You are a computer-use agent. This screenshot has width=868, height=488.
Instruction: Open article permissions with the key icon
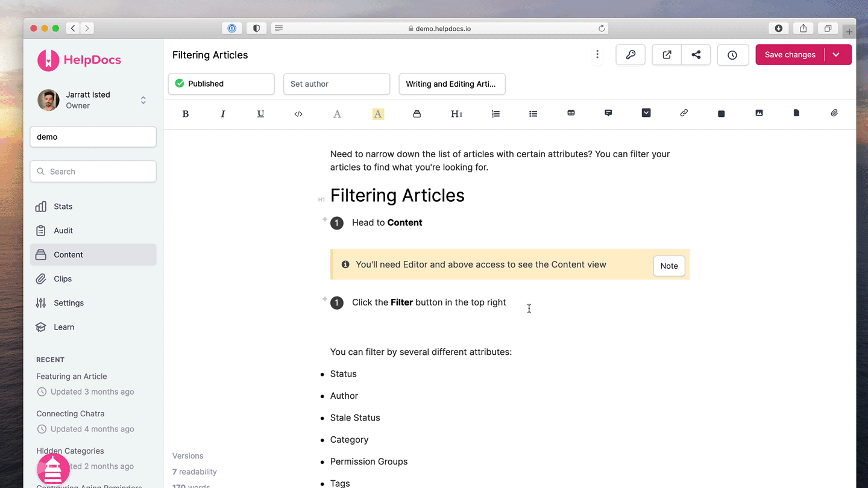(x=631, y=55)
